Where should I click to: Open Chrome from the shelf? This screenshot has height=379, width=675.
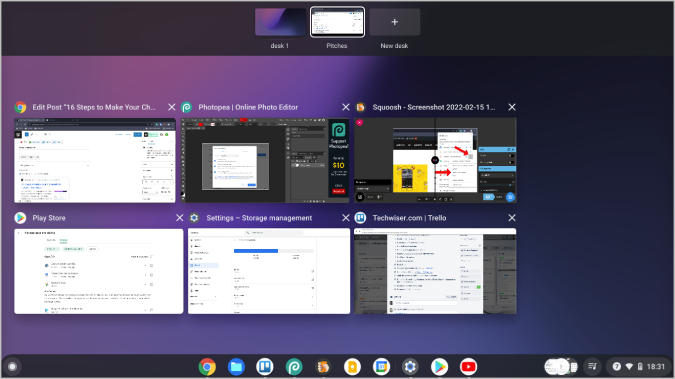click(x=207, y=367)
